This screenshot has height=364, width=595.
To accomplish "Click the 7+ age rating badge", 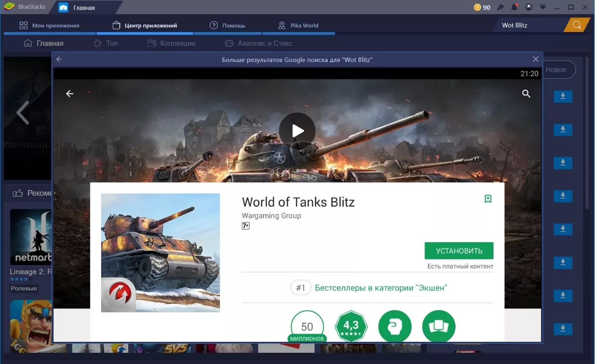I will click(246, 226).
